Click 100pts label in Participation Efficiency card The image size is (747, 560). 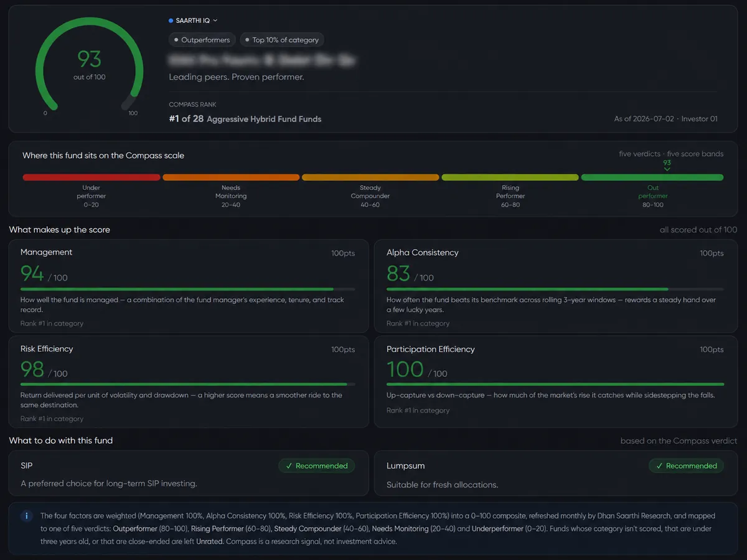tap(712, 350)
